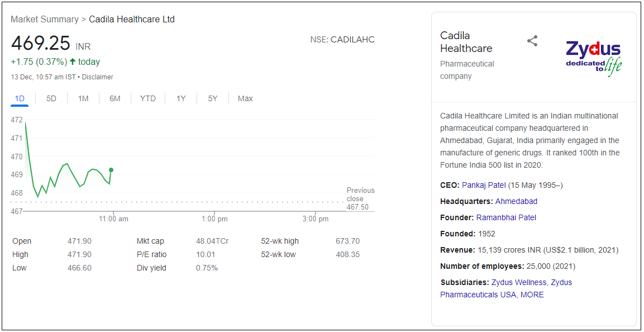Click the Founded: 1952 entry
This screenshot has height=332, width=644.
click(x=468, y=234)
